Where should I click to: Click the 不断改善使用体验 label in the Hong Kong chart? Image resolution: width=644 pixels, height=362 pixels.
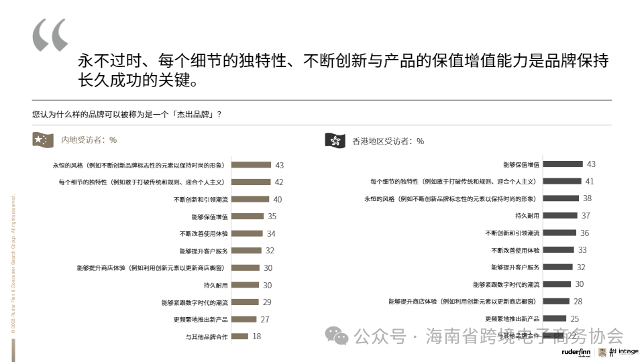515,250
